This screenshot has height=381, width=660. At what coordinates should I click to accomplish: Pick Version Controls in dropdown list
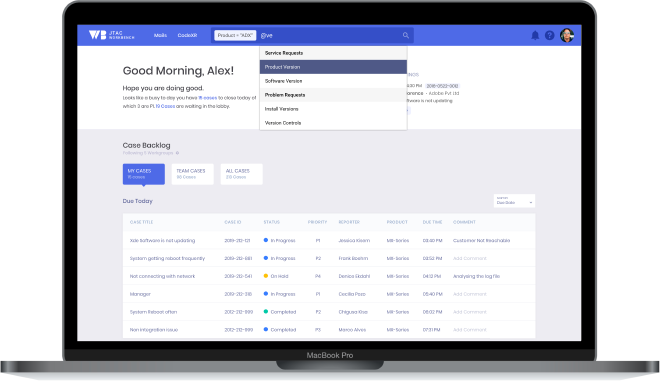click(x=333, y=123)
